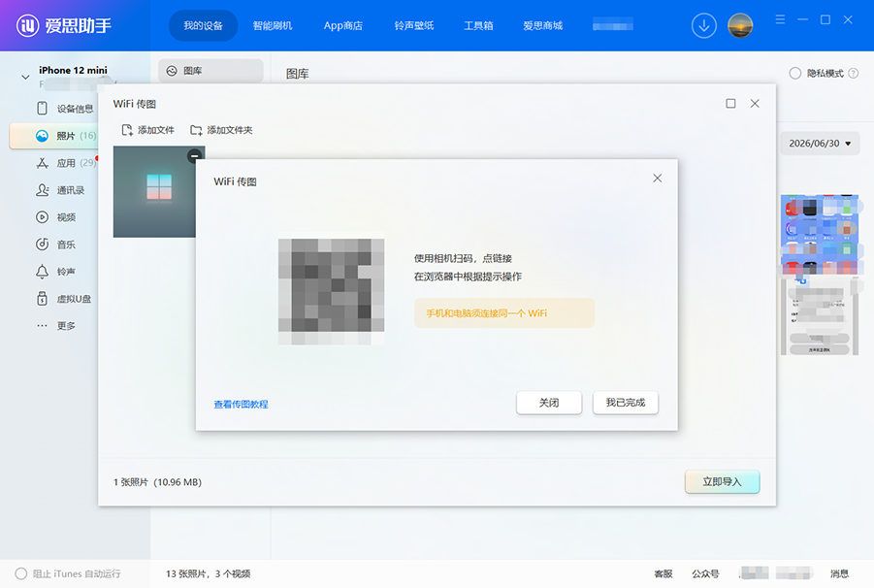This screenshot has height=588, width=874.
Task: Open 查看传图教程 link
Action: [241, 404]
